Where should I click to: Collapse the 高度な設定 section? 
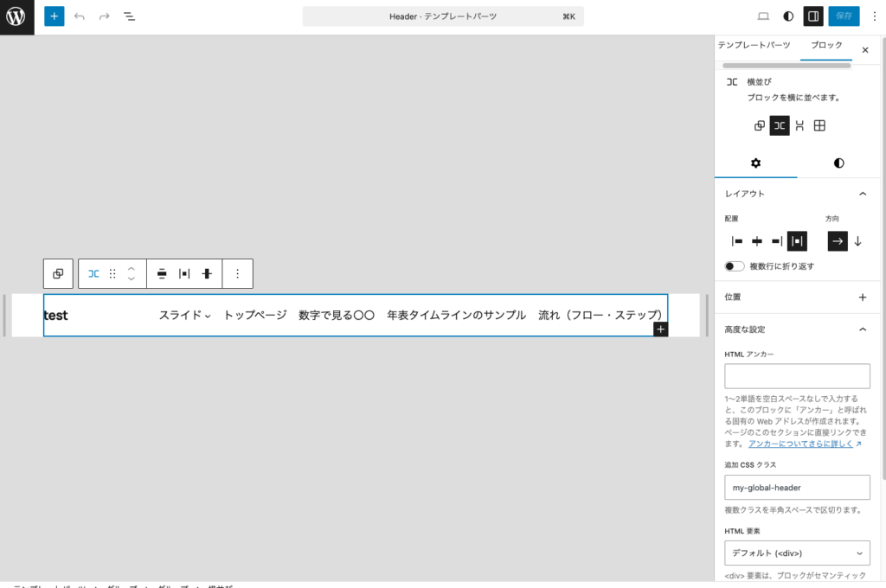click(862, 329)
